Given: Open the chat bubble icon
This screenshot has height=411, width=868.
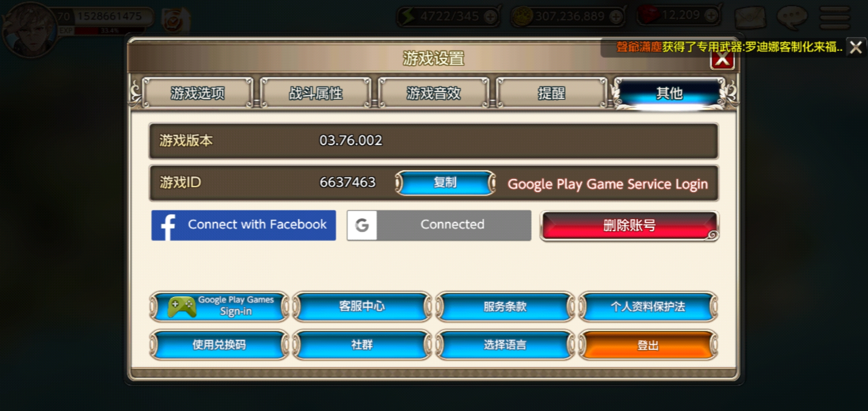Looking at the screenshot, I should 792,17.
